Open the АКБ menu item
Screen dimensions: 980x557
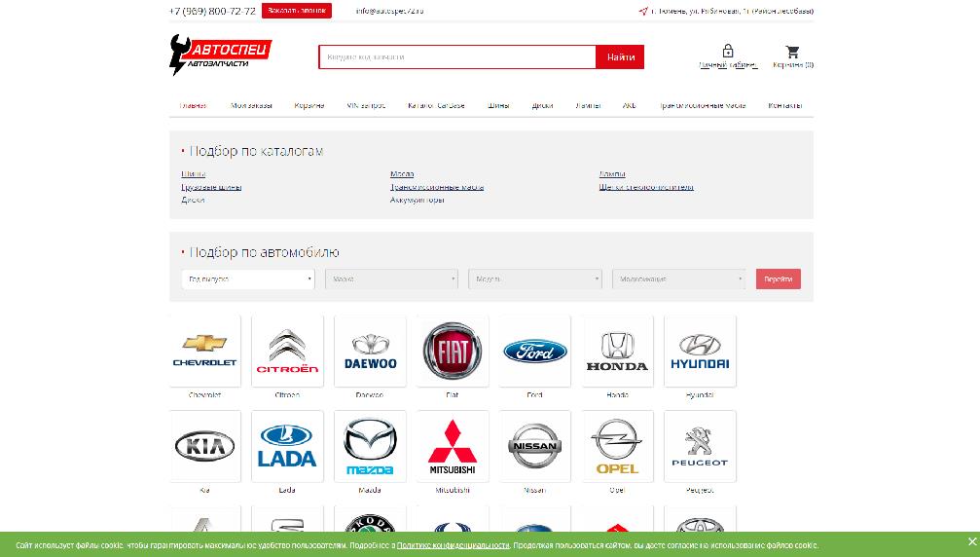tap(630, 105)
